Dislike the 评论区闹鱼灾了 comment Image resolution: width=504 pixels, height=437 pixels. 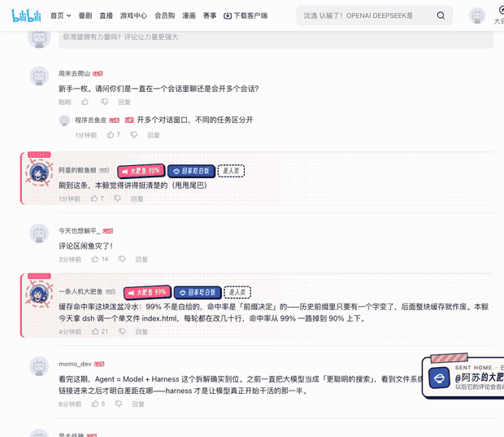[x=122, y=259]
